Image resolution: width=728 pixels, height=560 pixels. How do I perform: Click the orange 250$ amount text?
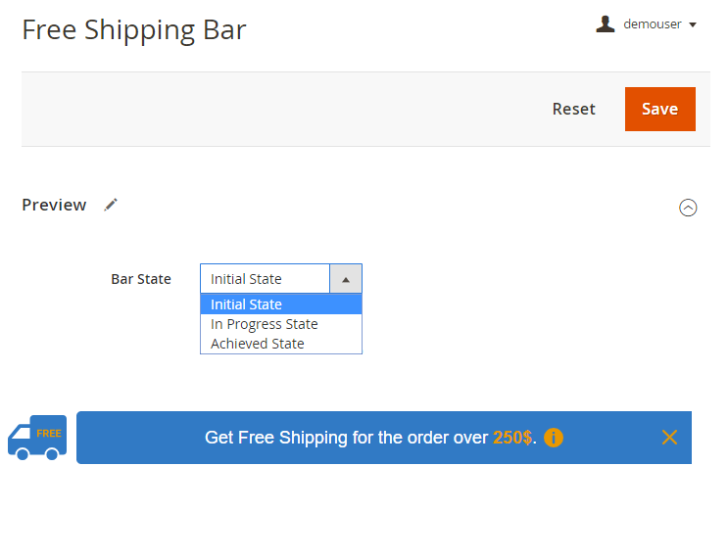click(513, 438)
